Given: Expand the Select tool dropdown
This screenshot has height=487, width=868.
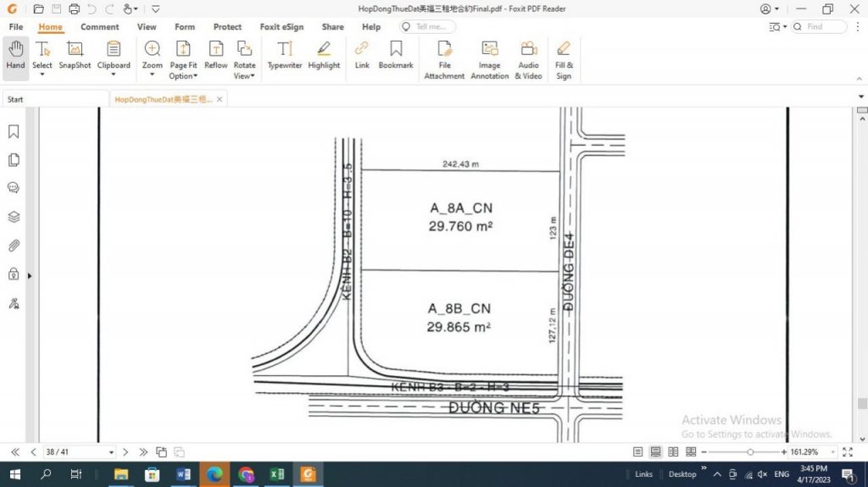Looking at the screenshot, I should [x=42, y=75].
